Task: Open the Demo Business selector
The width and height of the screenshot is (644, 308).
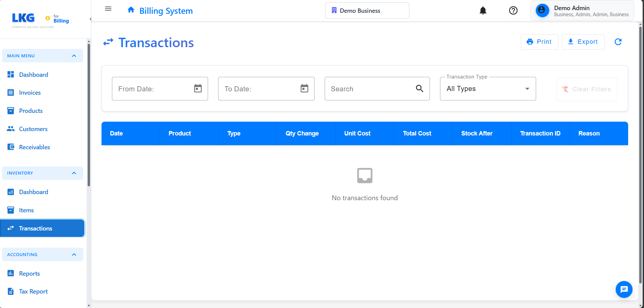Action: [x=367, y=11]
